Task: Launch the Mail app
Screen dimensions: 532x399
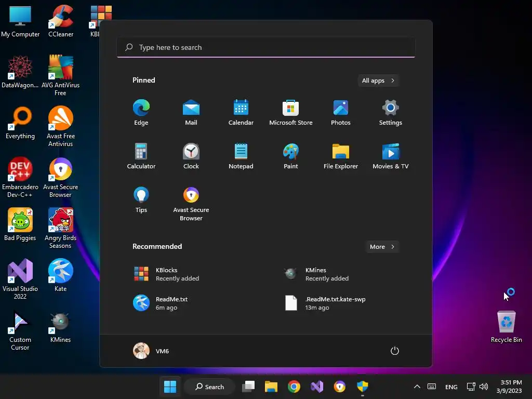Action: (x=191, y=113)
